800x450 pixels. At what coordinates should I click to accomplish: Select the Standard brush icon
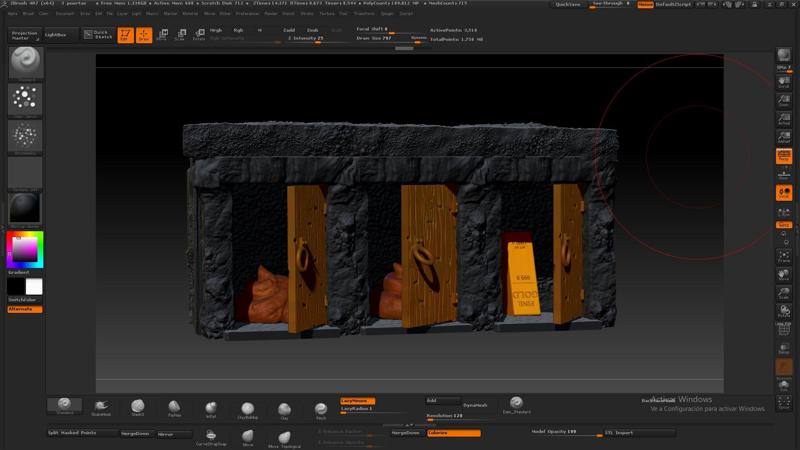coord(64,406)
